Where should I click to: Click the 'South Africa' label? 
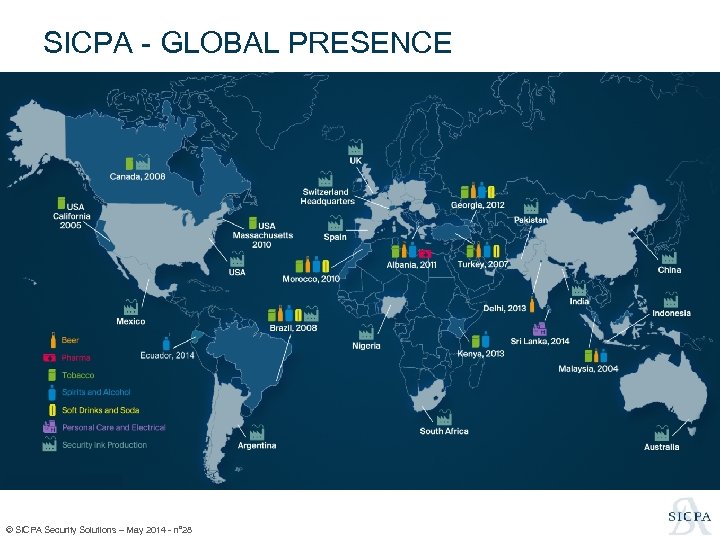(444, 431)
